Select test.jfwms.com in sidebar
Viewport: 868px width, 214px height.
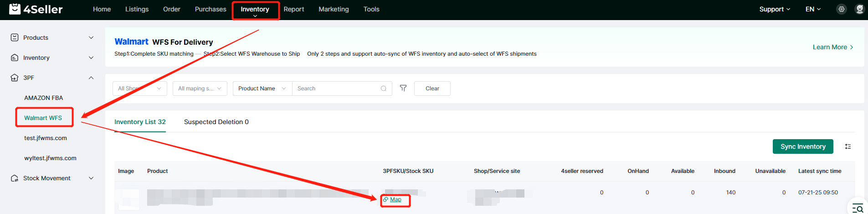(x=46, y=138)
